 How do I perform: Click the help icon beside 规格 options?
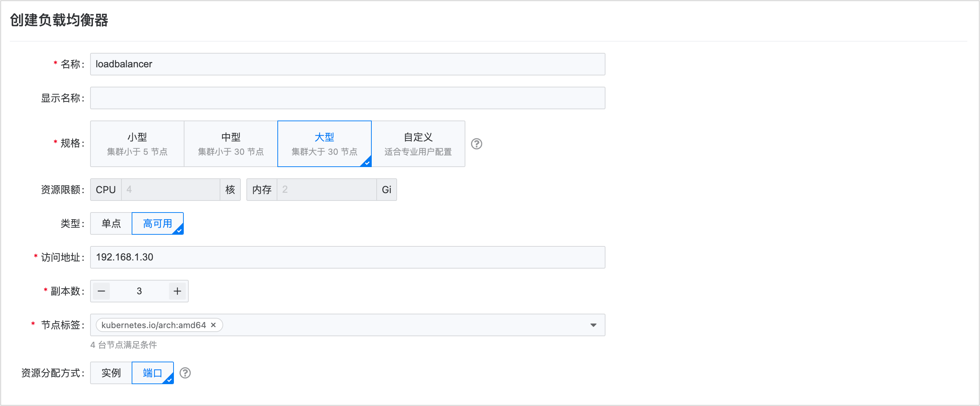tap(476, 144)
